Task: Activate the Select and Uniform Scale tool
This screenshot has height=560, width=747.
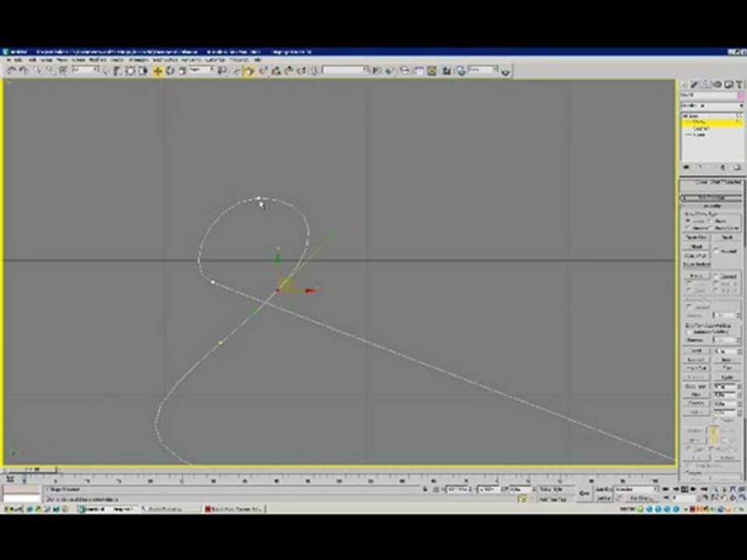Action: click(182, 71)
